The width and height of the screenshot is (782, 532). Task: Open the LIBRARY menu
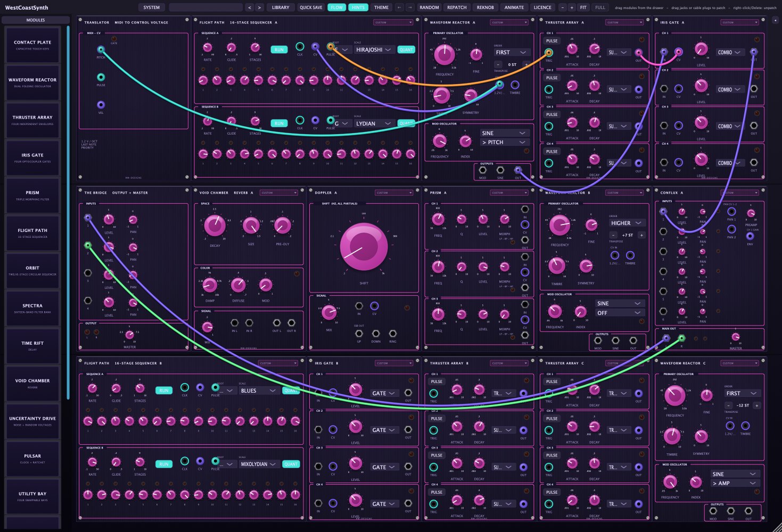(x=281, y=7)
